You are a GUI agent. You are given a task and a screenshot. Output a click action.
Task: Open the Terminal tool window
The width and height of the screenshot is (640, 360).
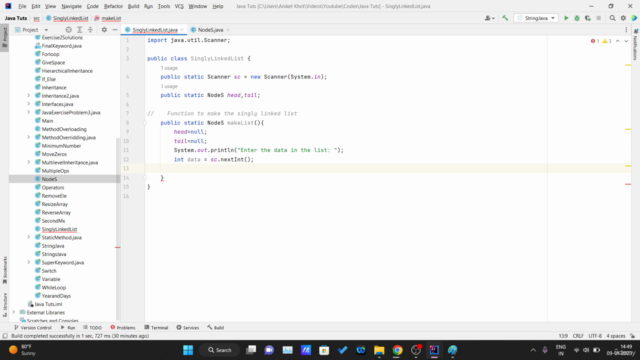pos(156,327)
